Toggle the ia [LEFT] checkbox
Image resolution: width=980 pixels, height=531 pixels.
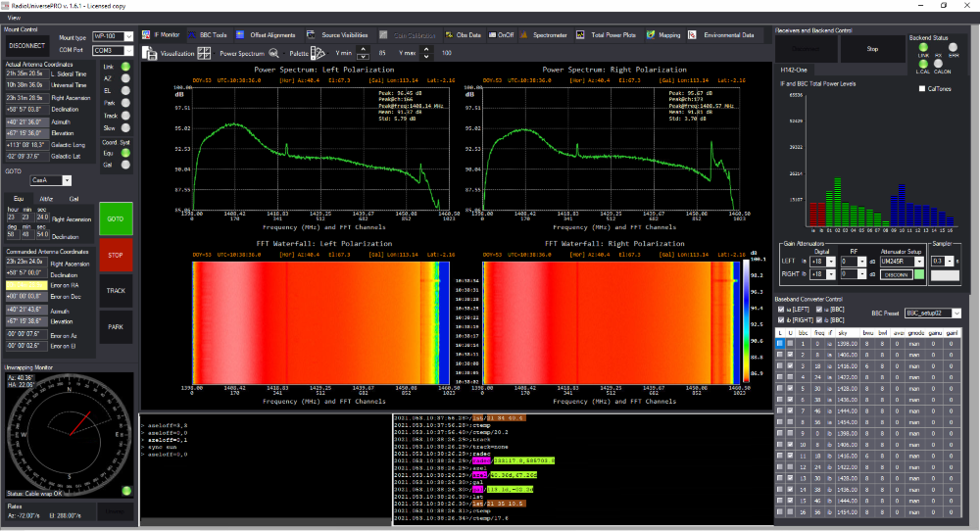(781, 309)
